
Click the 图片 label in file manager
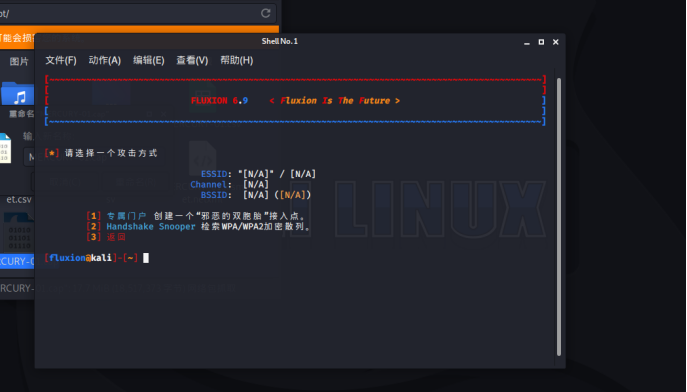pos(19,61)
